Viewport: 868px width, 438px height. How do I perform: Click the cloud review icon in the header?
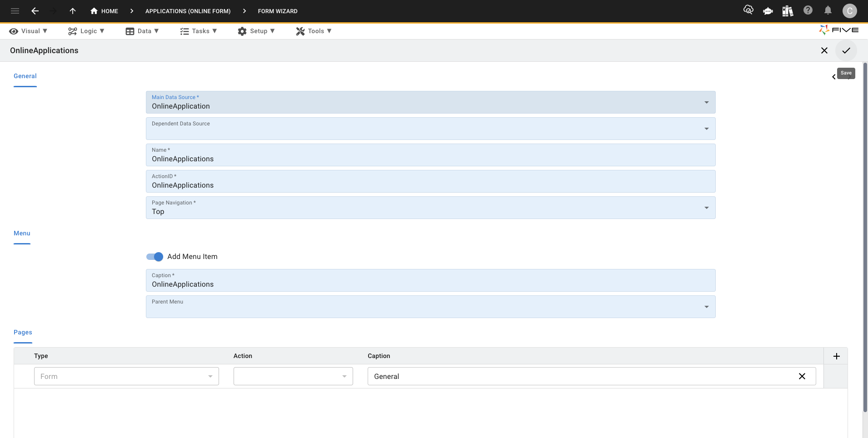click(x=749, y=10)
